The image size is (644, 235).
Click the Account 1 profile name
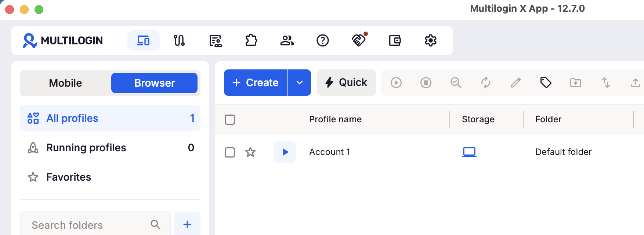(329, 152)
